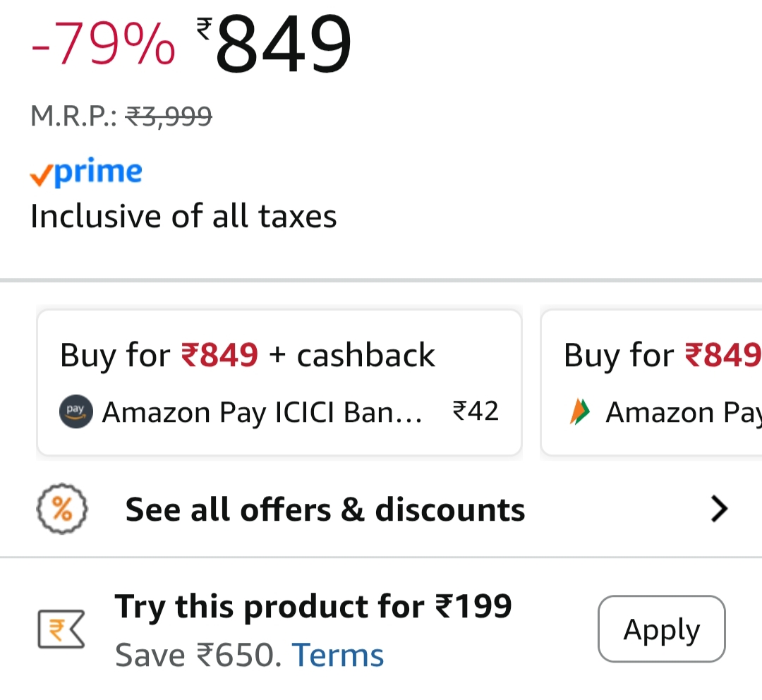
Task: Tap the percent discount badge icon
Action: pyautogui.click(x=62, y=509)
